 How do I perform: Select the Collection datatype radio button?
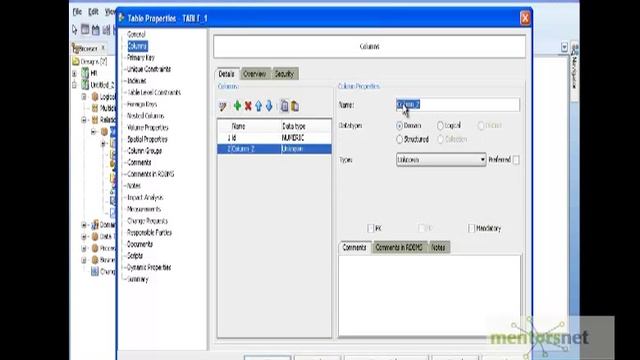440,140
